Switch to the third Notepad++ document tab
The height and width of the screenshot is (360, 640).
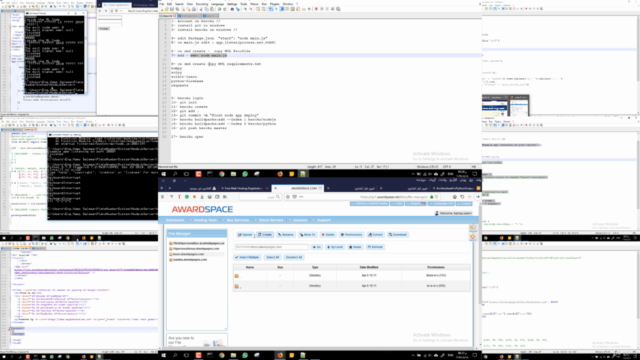(x=210, y=16)
